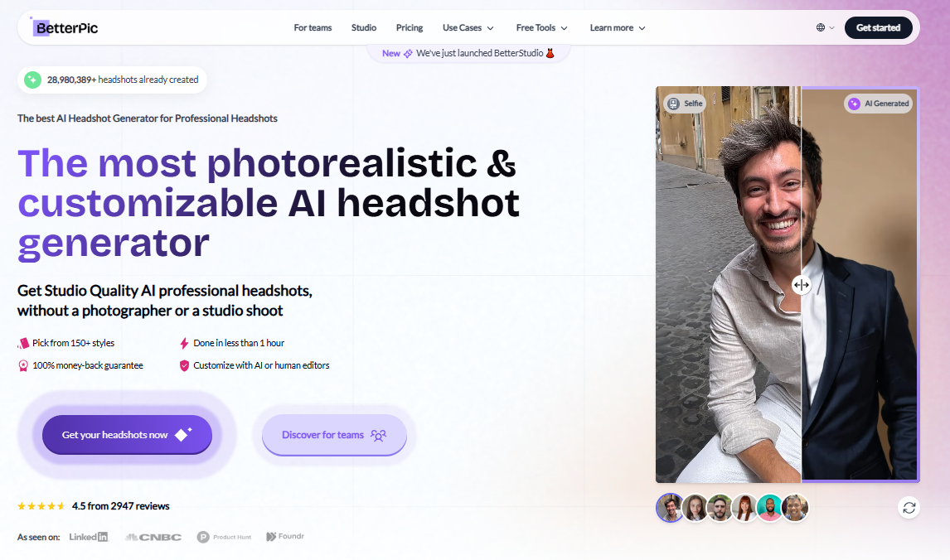Click the main photorealistic headline
Screen dimensions: 950x560
[269, 204]
